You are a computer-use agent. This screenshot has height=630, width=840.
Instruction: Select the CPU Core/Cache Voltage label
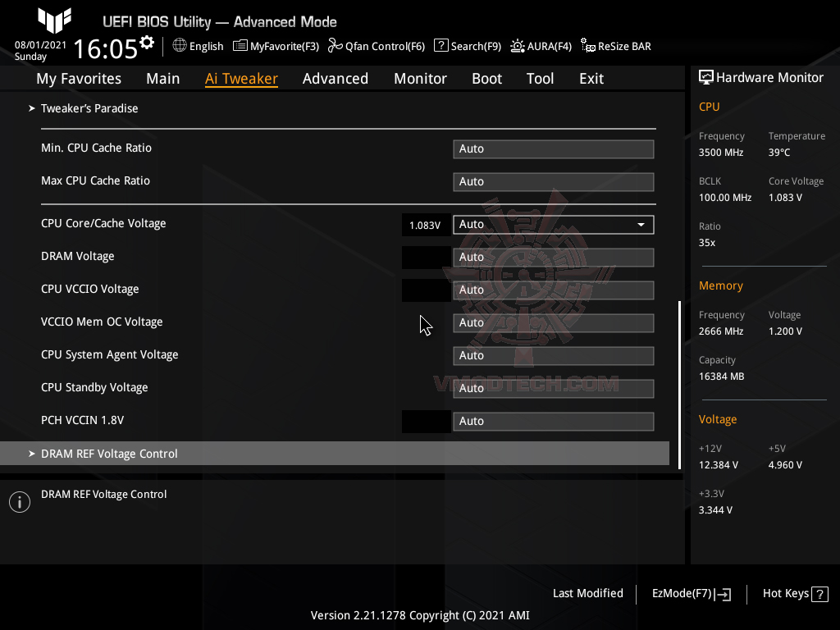103,223
